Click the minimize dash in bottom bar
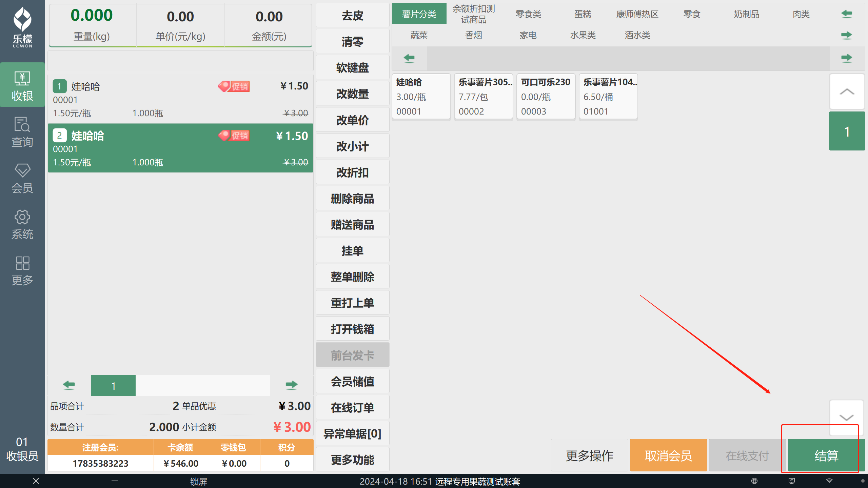 [x=115, y=481]
